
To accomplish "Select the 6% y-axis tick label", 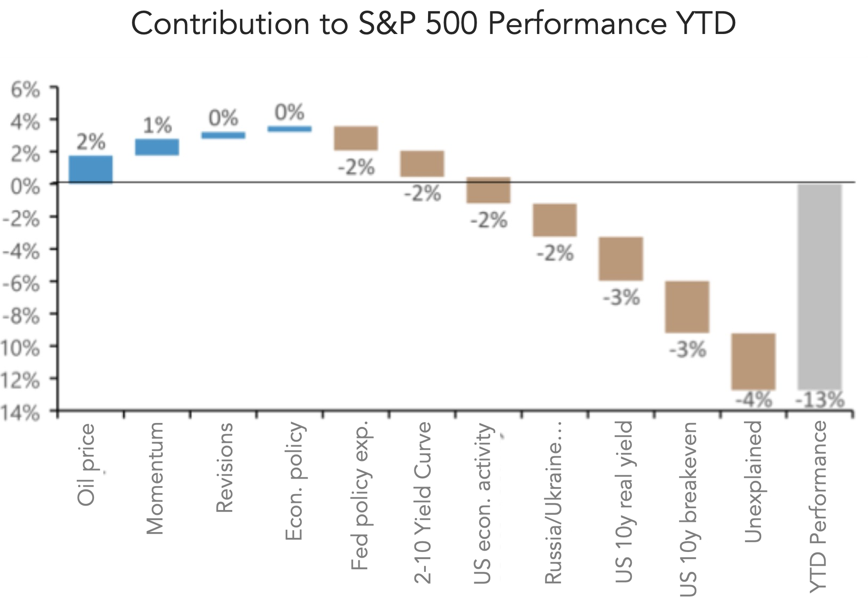I will [x=25, y=90].
